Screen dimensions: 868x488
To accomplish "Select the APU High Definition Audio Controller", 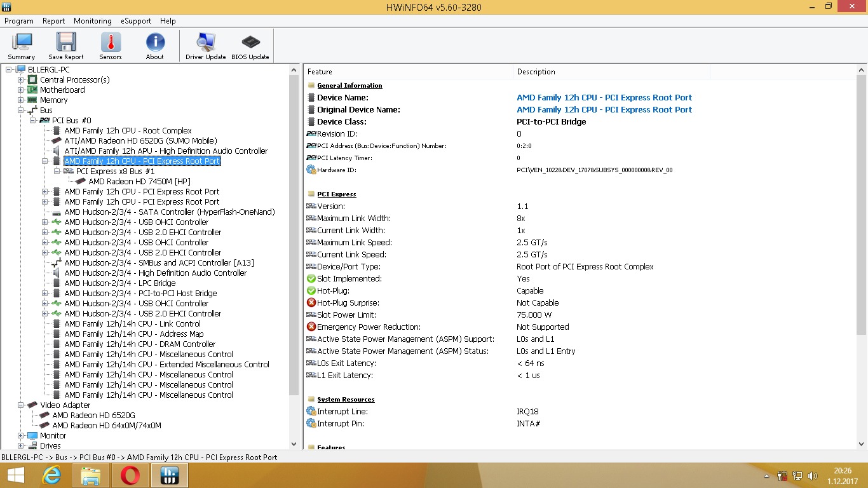I will click(x=166, y=151).
